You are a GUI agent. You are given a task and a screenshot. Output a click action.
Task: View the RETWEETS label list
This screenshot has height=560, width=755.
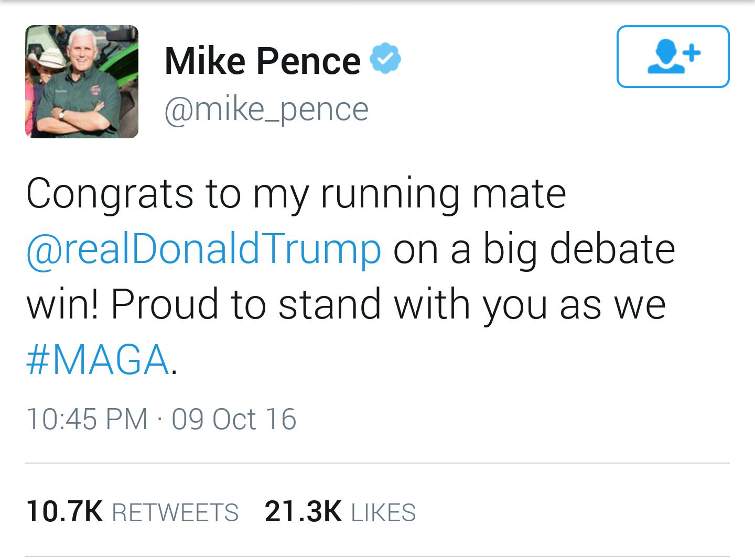176,512
